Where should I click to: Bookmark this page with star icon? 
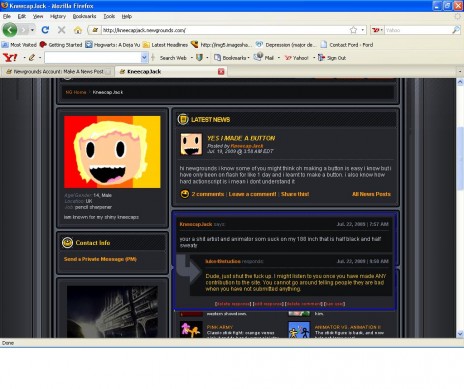353,30
